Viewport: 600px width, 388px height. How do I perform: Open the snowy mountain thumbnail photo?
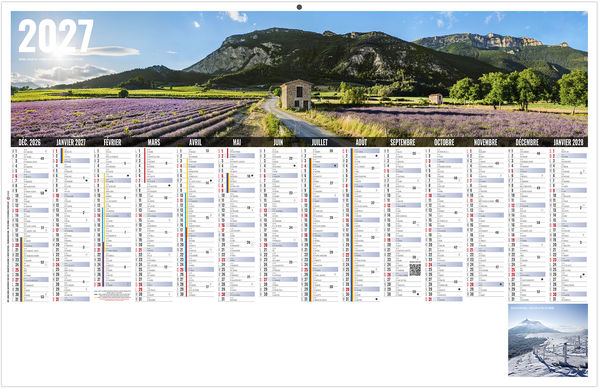point(548,340)
